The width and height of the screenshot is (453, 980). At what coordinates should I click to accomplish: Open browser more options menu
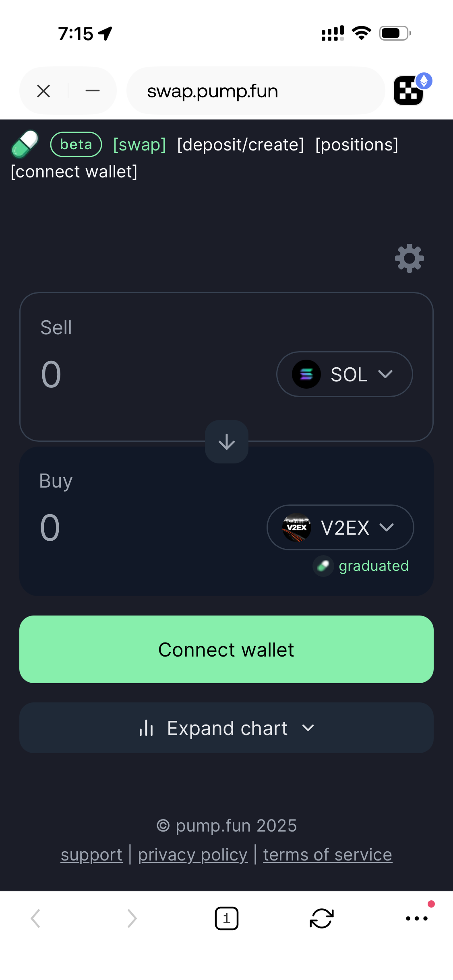416,918
